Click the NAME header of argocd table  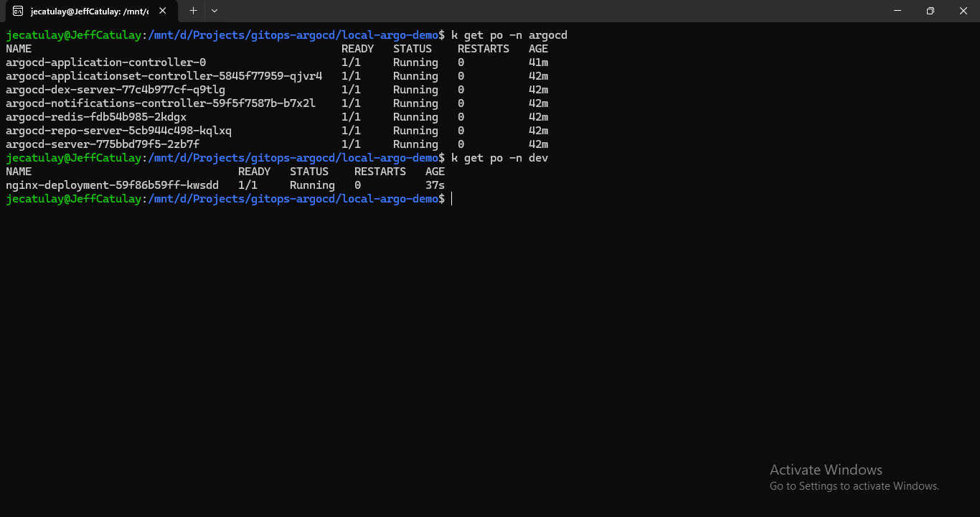(x=19, y=49)
